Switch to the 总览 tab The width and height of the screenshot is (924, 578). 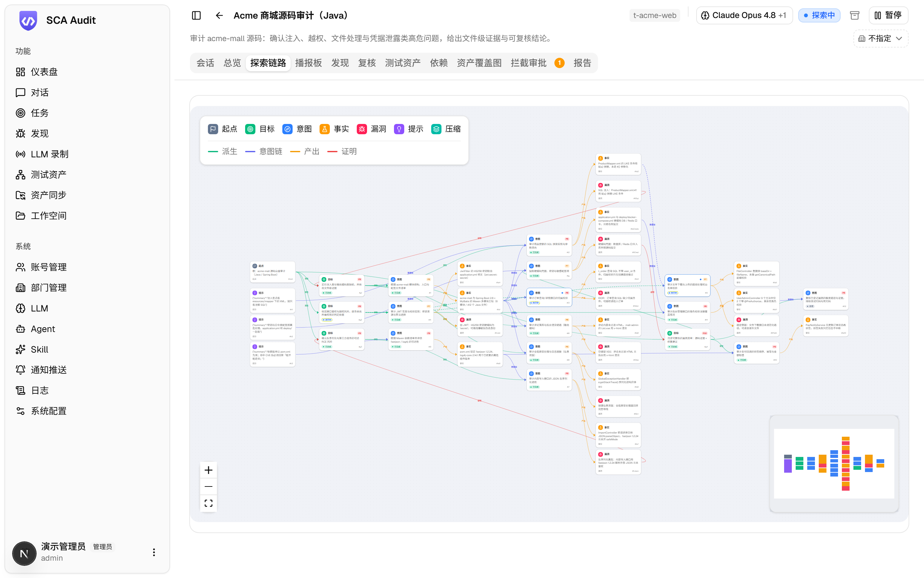[232, 63]
